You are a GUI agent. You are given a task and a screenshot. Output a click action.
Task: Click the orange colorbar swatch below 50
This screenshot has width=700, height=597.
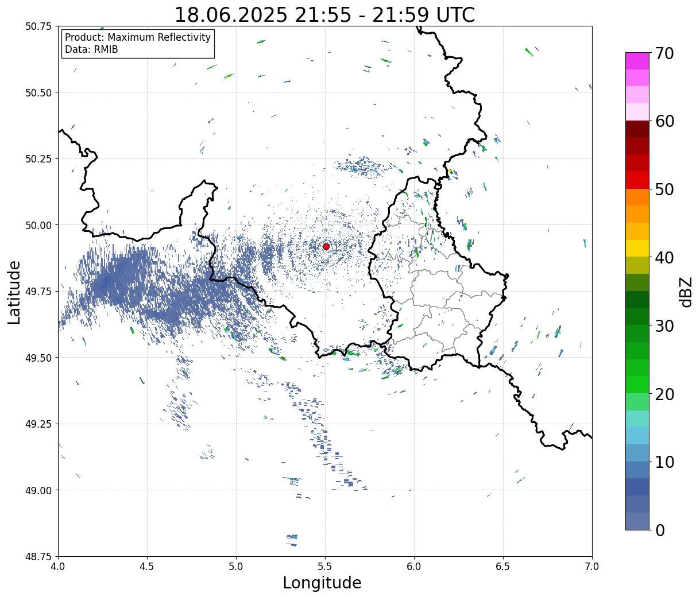[637, 197]
